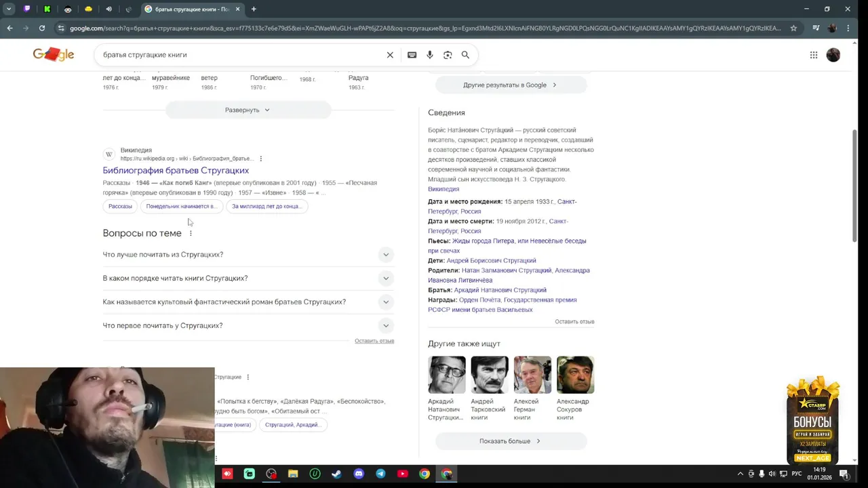Click the БОНУСЫ overlay banner
The height and width of the screenshot is (488, 868).
(x=812, y=420)
